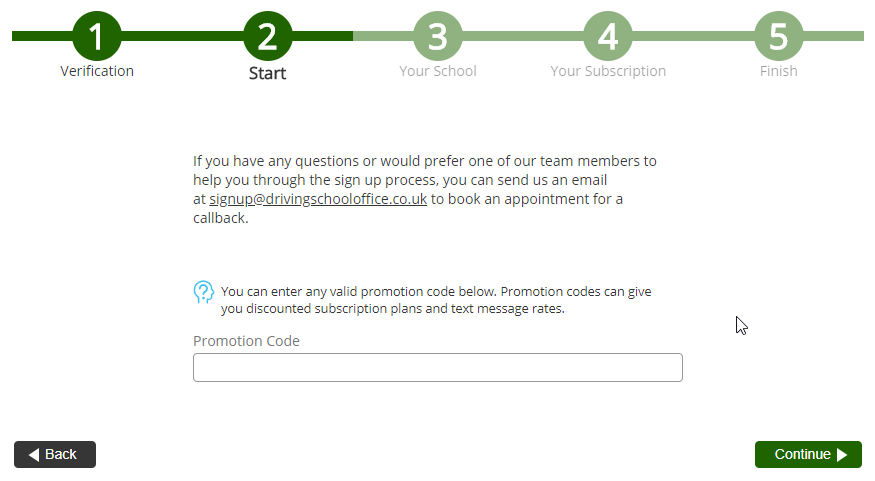Open the signup@drivingschooloffice.co.uk email link
Screen dimensions: 875x481
[x=318, y=199]
